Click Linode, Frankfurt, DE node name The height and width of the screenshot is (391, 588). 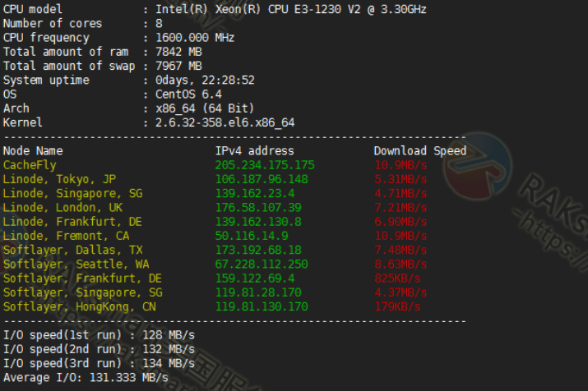(72, 222)
